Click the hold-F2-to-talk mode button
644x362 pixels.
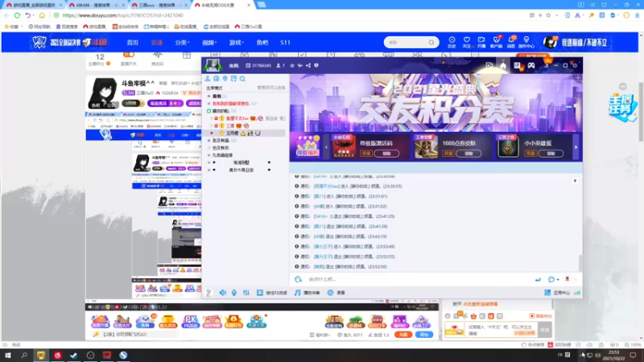[272, 293]
